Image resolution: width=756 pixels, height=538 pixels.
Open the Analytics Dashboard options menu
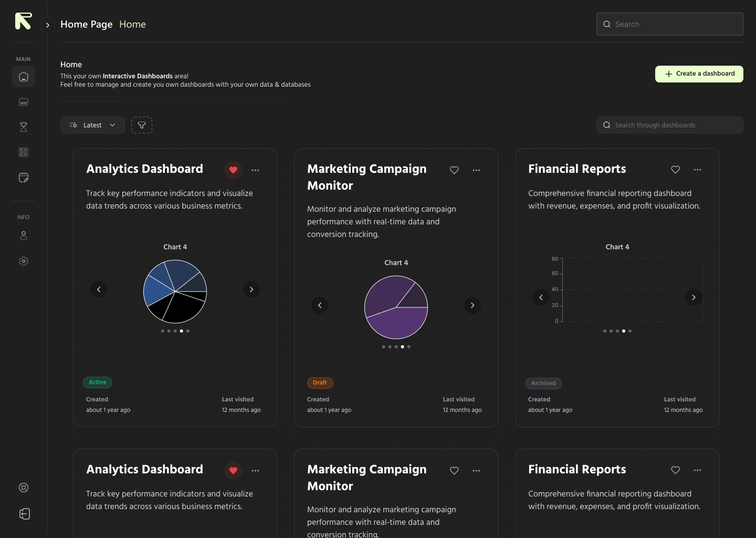point(256,170)
